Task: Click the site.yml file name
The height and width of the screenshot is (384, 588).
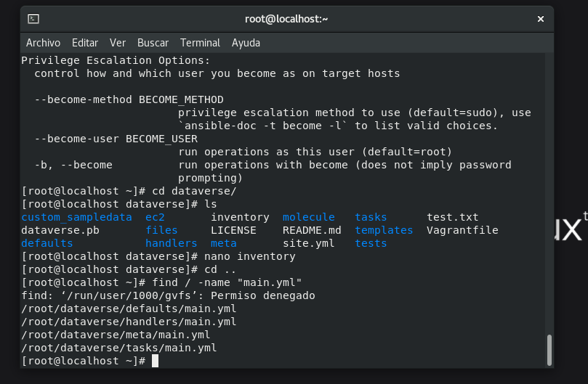Action: pyautogui.click(x=308, y=243)
